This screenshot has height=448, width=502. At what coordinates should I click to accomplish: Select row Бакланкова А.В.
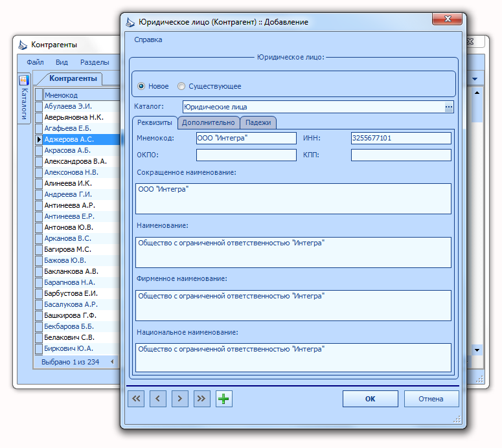pyautogui.click(x=78, y=271)
